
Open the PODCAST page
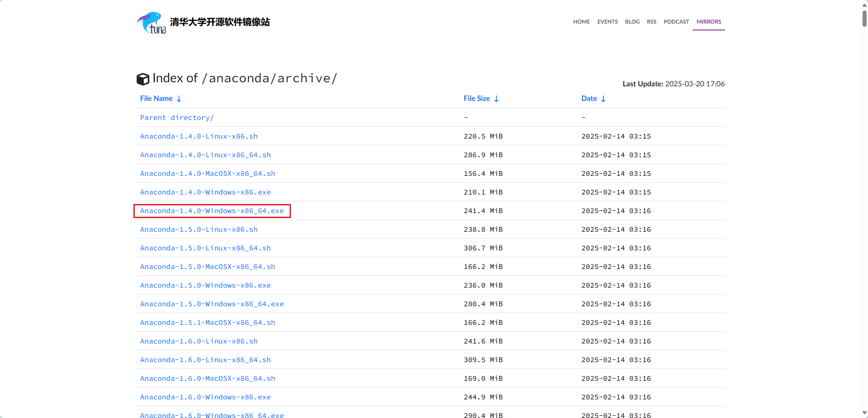(676, 21)
